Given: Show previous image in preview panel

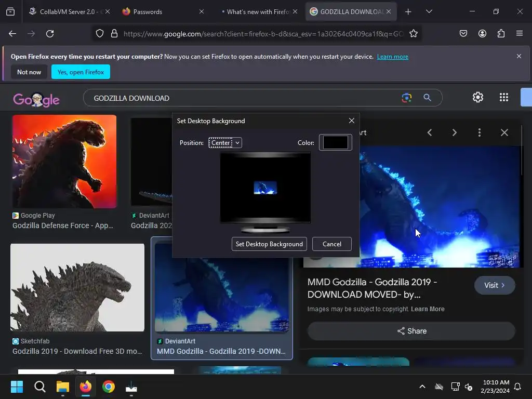Looking at the screenshot, I should [430, 132].
